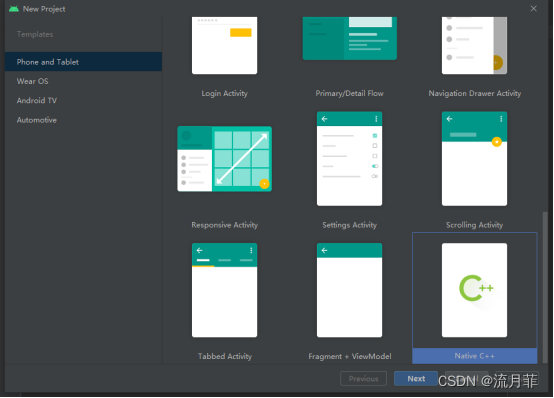This screenshot has width=554, height=398.
Task: Click the "Responsive Activity" label
Action: [x=224, y=225]
